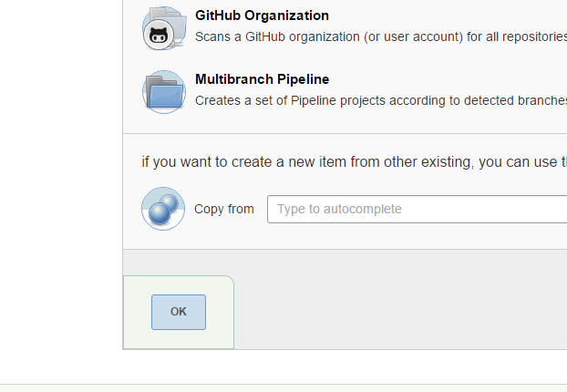567x392 pixels.
Task: Click the word 'GitHub' in the organization description
Action: tap(280, 37)
